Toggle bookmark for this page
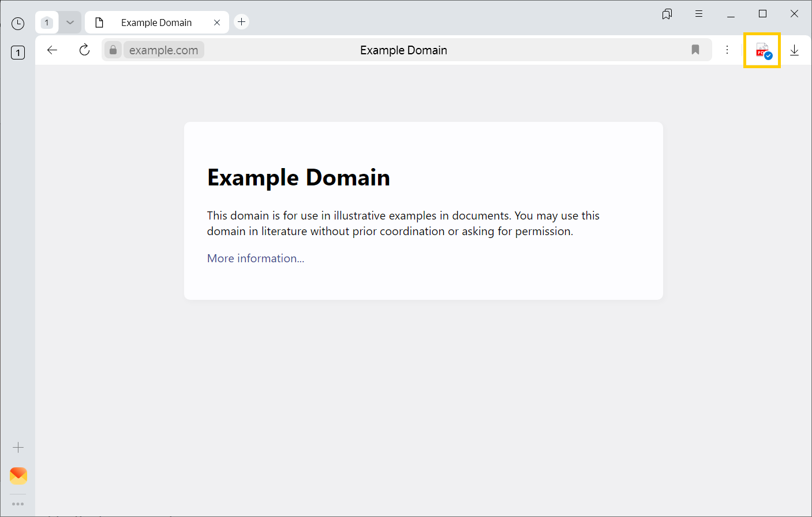Screen dimensions: 812x517 (695, 50)
